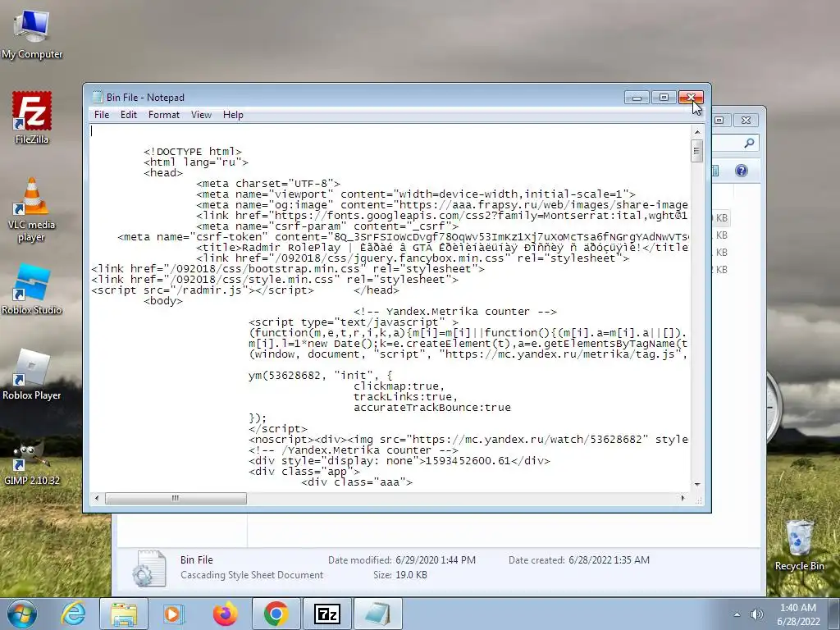
Task: Open the Recycle Bin
Action: click(799, 546)
